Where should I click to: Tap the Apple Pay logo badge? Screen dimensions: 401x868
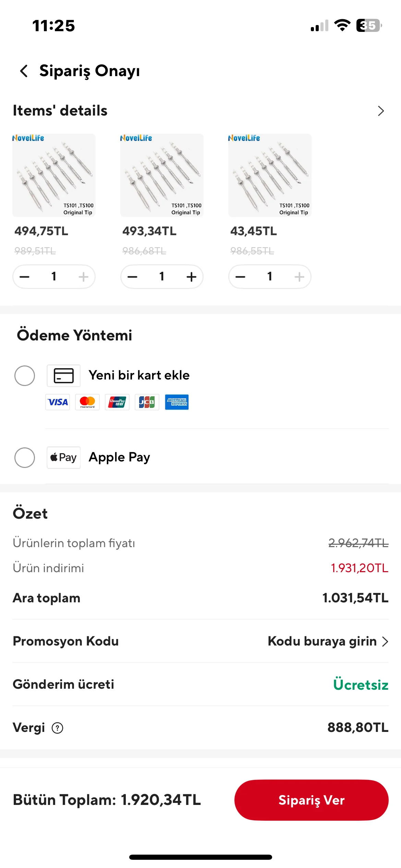coord(64,457)
